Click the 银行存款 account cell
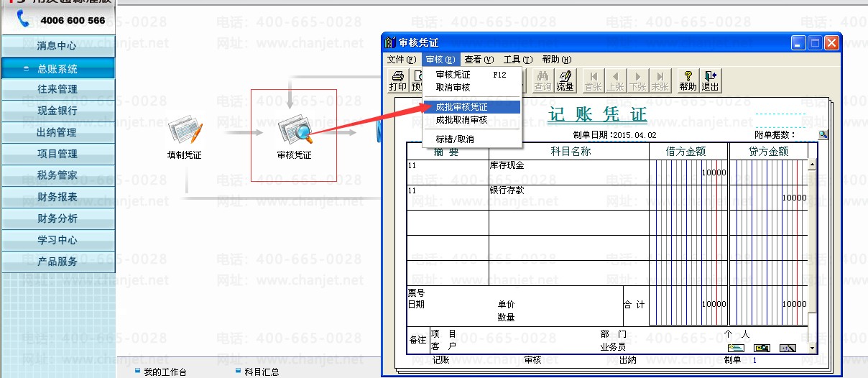Viewport: 868px width, 378px height. (x=568, y=198)
